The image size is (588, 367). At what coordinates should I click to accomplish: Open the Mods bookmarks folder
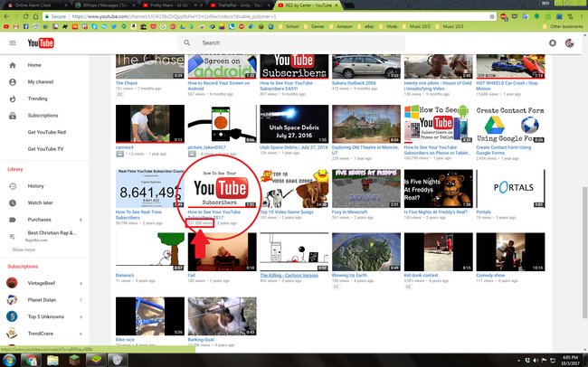coord(388,26)
